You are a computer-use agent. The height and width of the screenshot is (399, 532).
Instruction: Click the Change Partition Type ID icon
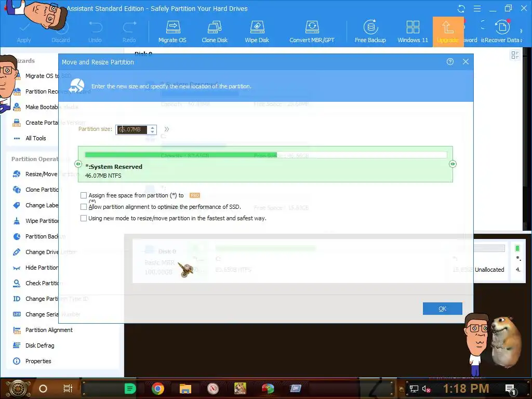tap(17, 299)
